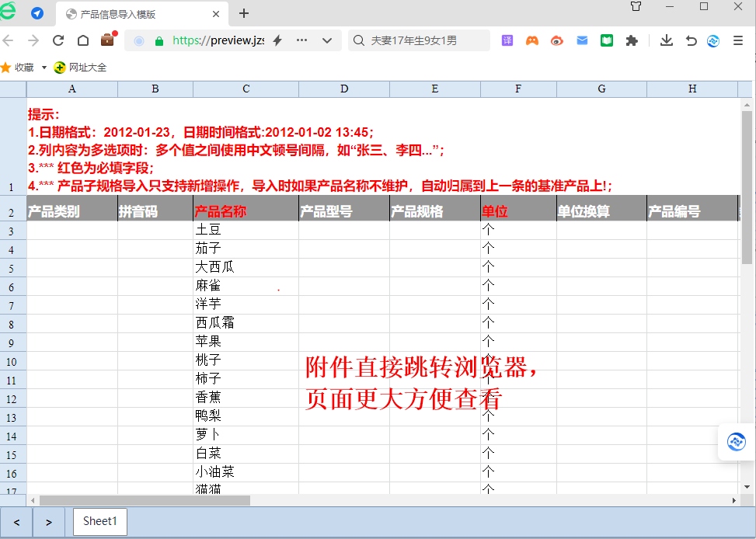The image size is (756, 539).
Task: Open the orange game controller extension
Action: click(532, 40)
